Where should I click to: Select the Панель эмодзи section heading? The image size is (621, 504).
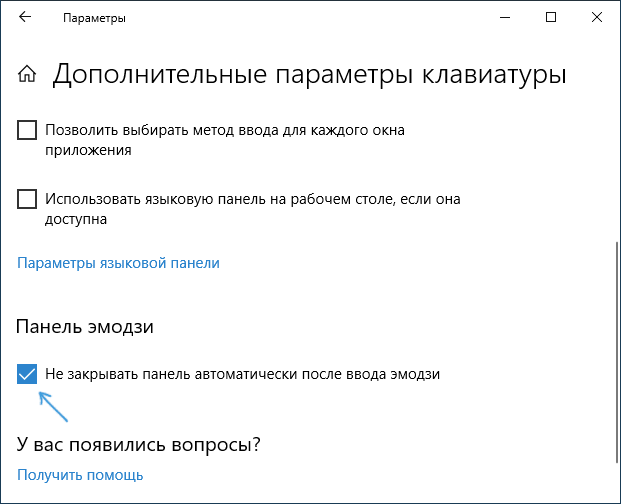pos(85,327)
